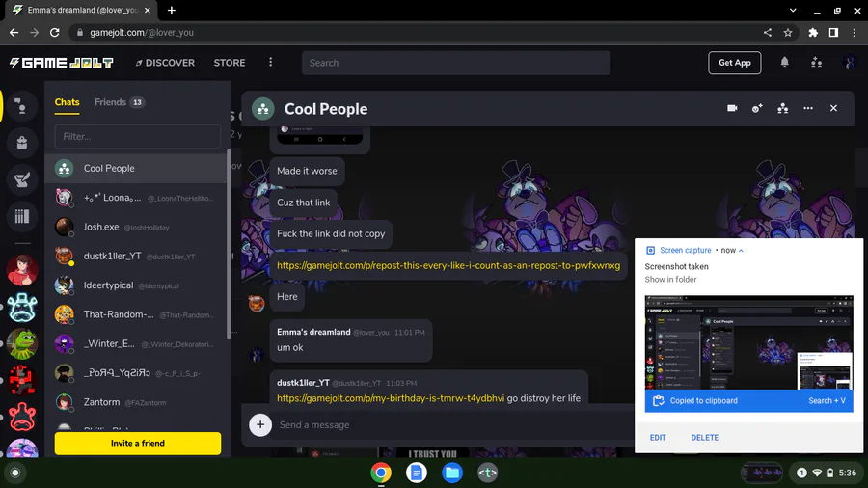
Task: Open Chrome menu three dots
Action: coord(854,33)
